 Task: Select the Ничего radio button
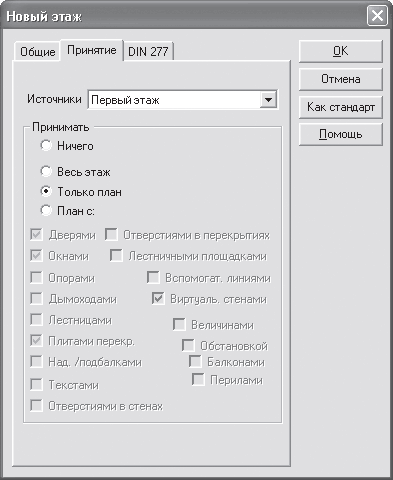coord(46,146)
